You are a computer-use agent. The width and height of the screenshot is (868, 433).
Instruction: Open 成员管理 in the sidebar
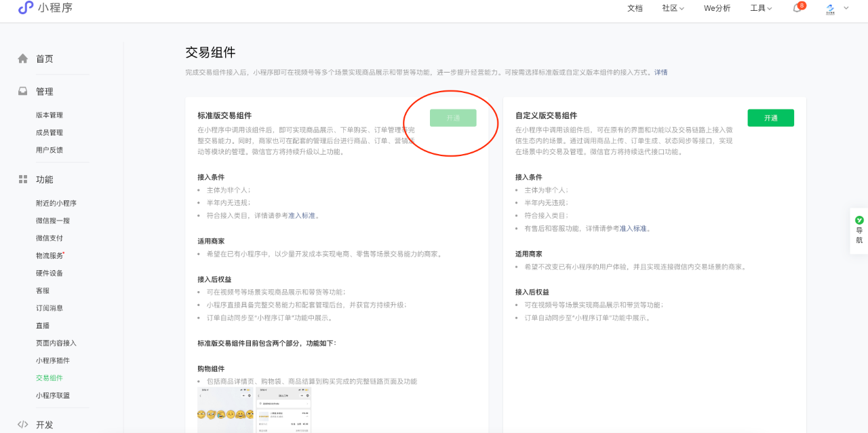click(x=50, y=132)
